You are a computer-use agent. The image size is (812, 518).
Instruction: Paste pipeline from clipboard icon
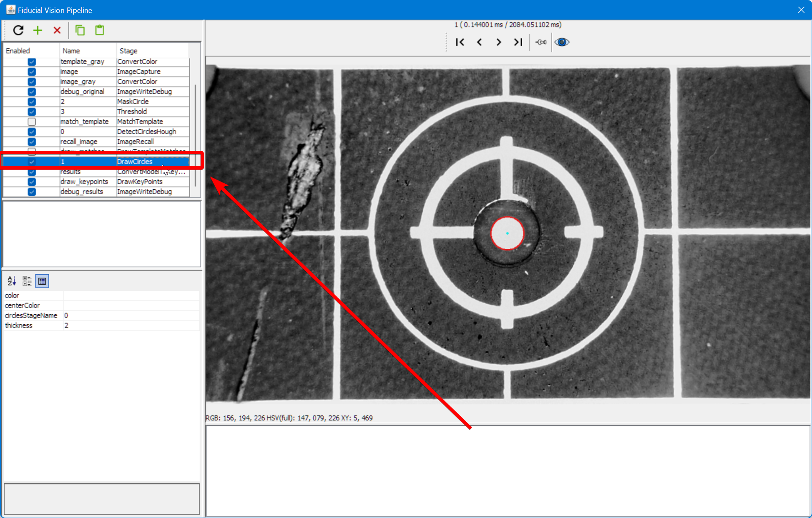99,30
